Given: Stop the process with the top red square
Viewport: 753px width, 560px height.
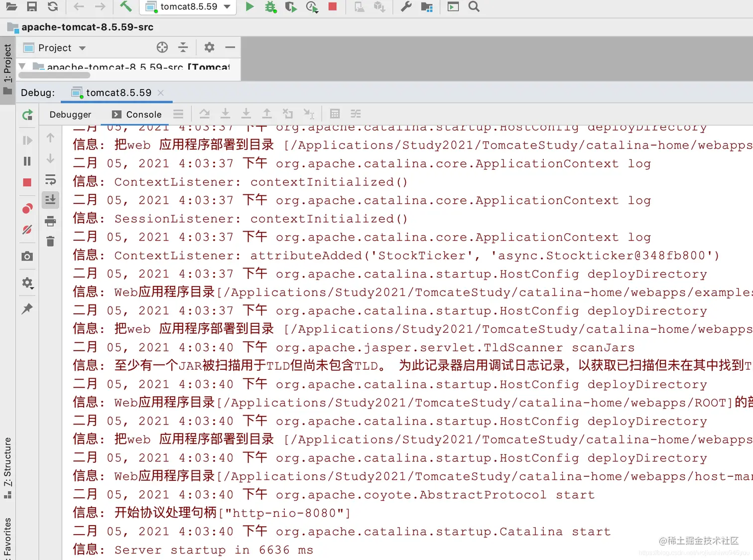Looking at the screenshot, I should 333,7.
